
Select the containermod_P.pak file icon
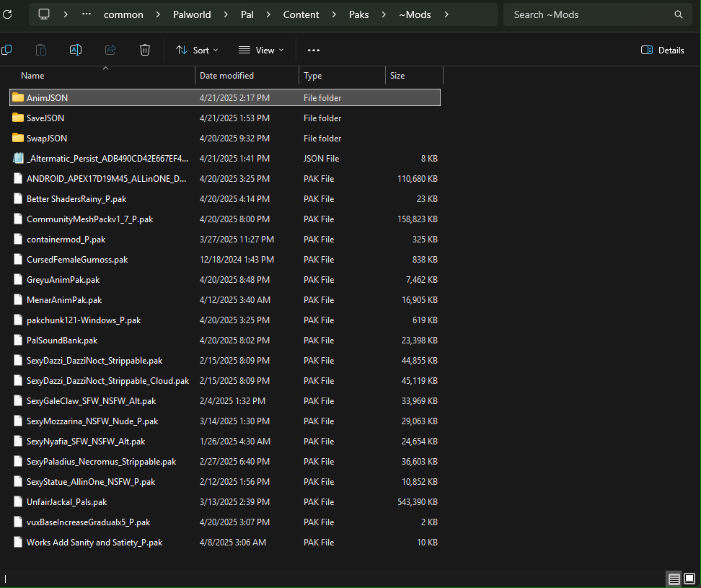18,240
